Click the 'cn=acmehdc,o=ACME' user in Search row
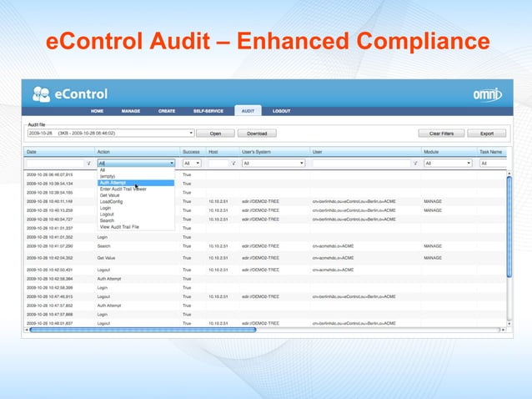 333,246
